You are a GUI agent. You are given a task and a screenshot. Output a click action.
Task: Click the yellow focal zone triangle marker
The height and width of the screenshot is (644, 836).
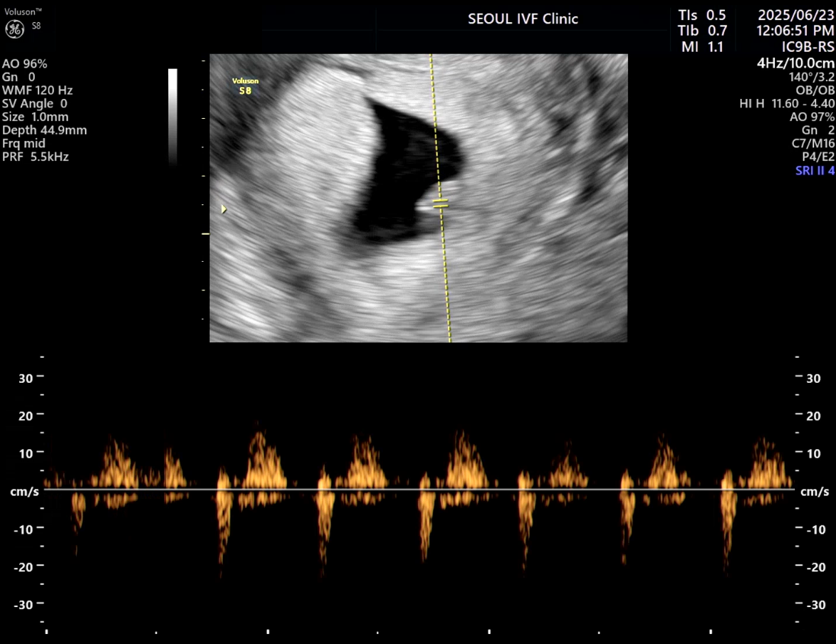(224, 209)
